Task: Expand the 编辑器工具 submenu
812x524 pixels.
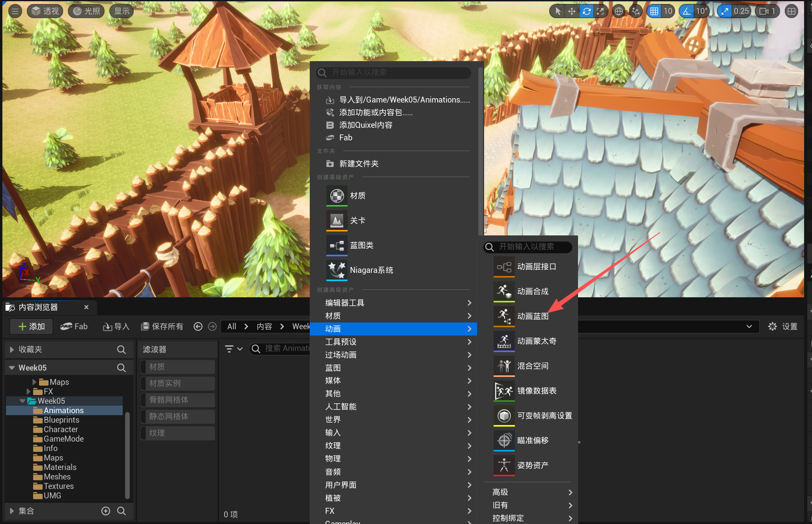Action: 393,303
